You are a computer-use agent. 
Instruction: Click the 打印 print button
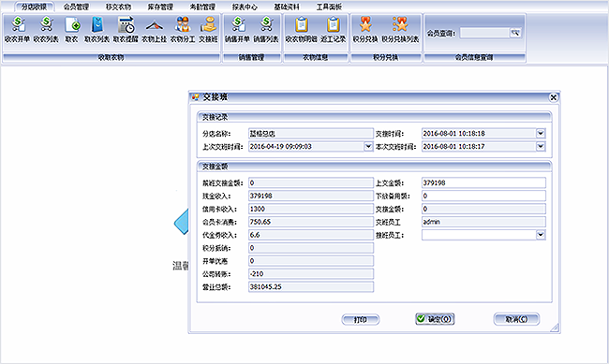pyautogui.click(x=361, y=320)
